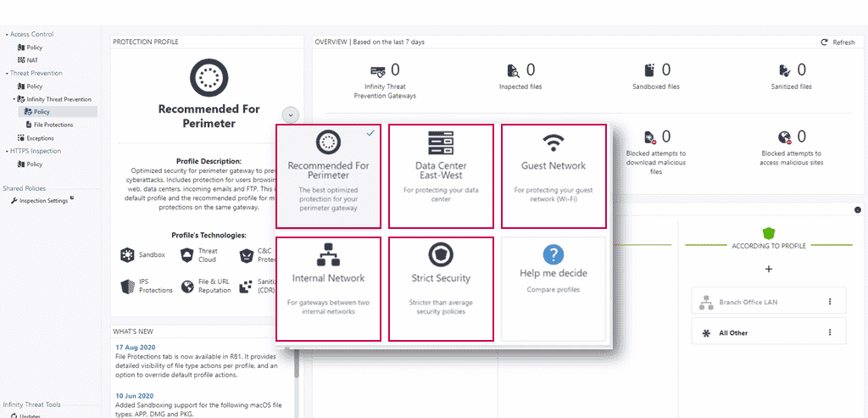
Task: Collapse the panel with the round dark button
Action: 858,209
